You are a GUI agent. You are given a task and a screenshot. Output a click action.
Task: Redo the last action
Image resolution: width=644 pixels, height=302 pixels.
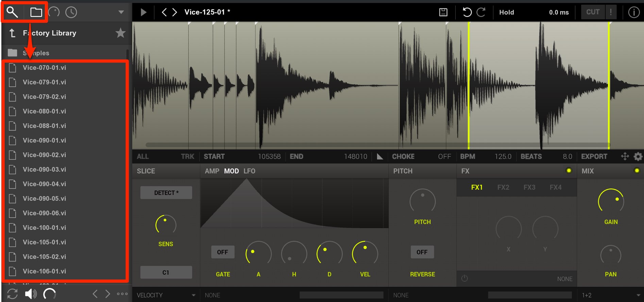pyautogui.click(x=481, y=12)
